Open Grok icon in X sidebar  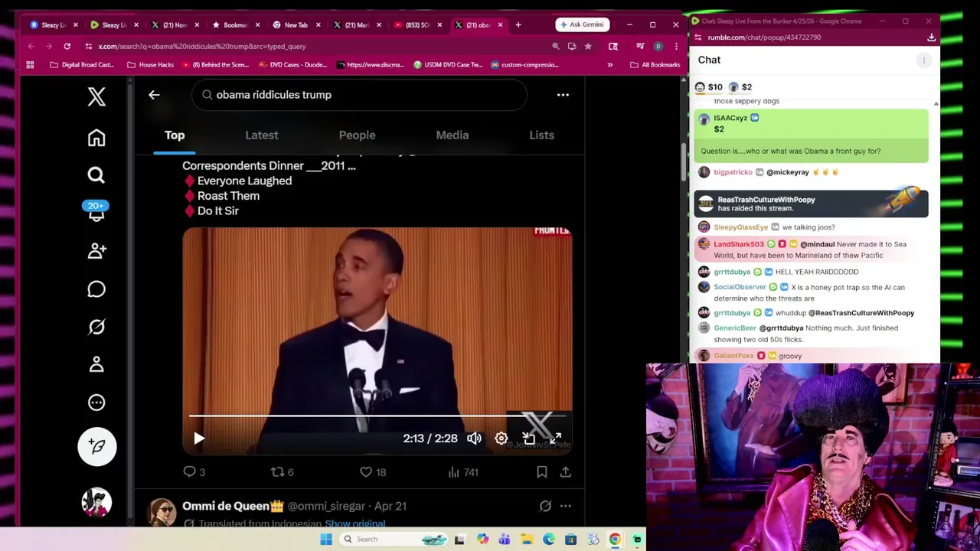click(96, 327)
